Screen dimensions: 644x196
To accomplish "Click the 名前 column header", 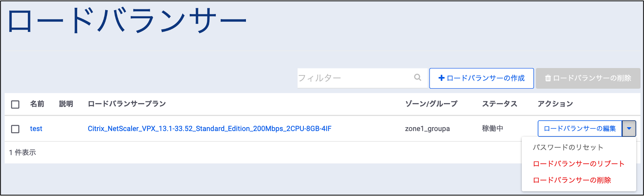I will click(37, 104).
